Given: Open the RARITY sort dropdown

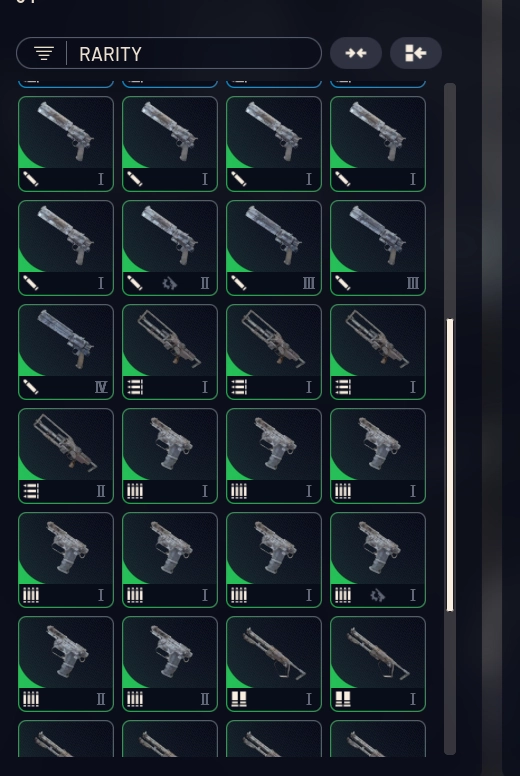Looking at the screenshot, I should [169, 53].
